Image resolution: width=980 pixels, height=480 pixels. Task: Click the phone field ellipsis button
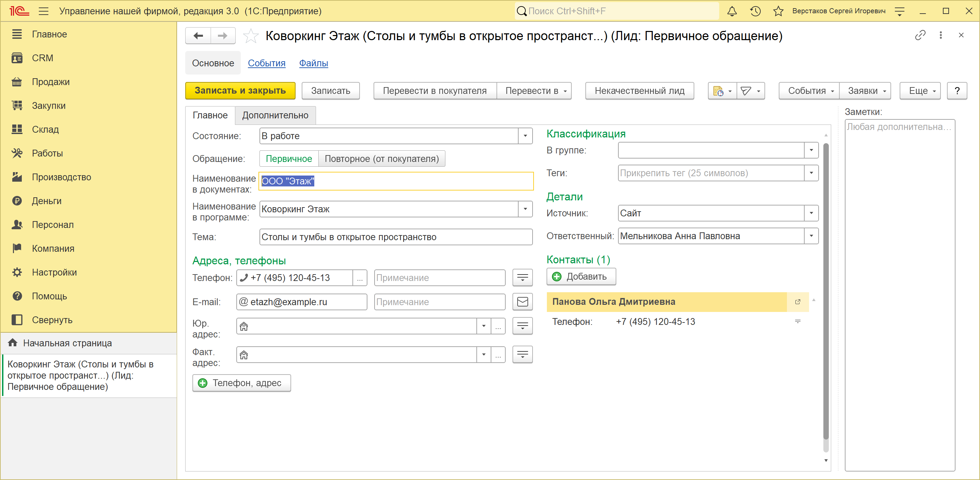360,278
